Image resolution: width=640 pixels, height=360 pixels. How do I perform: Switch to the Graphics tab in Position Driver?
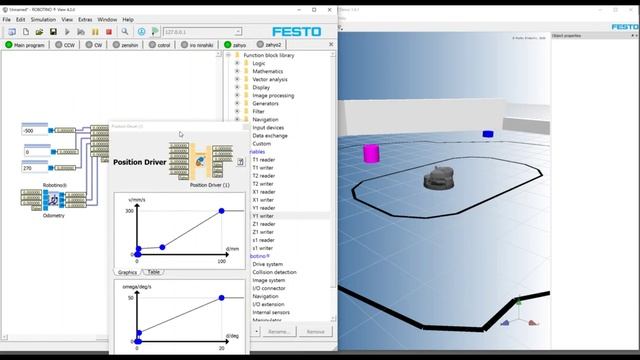point(127,272)
